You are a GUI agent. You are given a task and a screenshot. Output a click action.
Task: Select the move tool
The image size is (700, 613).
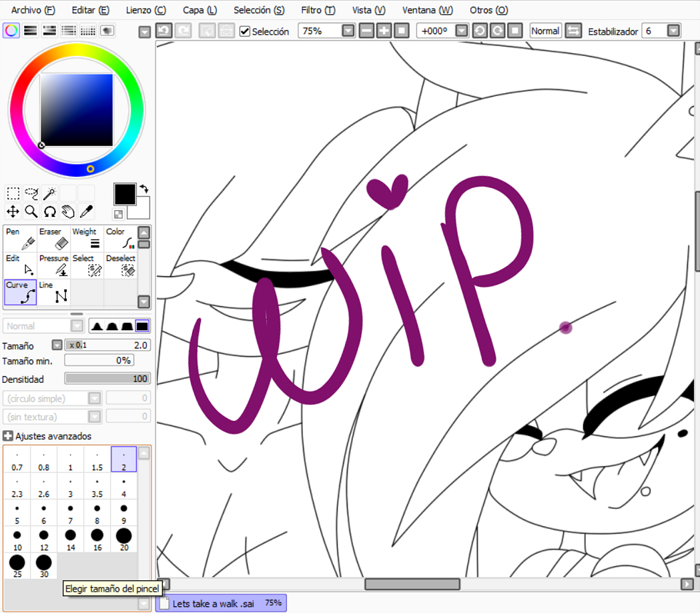13,211
